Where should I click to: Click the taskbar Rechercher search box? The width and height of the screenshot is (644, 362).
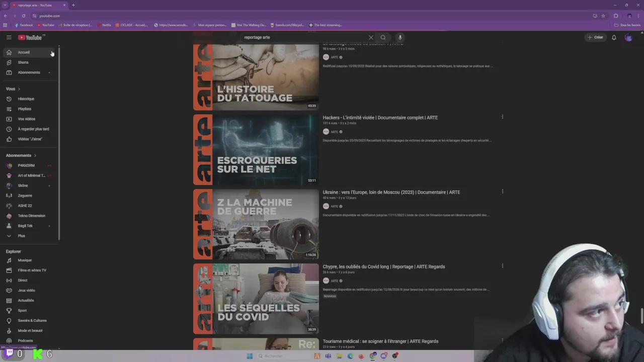point(283,356)
